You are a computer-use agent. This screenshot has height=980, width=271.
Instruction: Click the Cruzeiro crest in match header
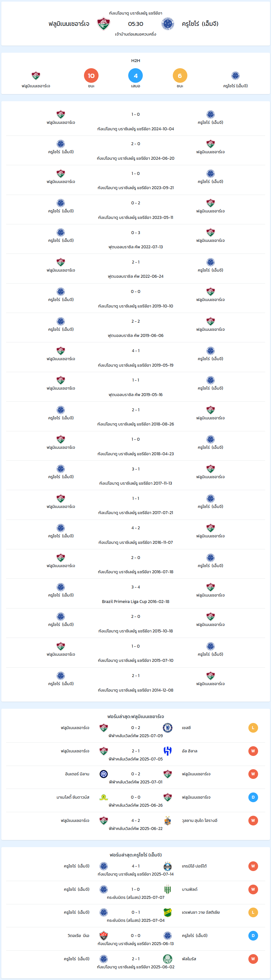tap(168, 24)
